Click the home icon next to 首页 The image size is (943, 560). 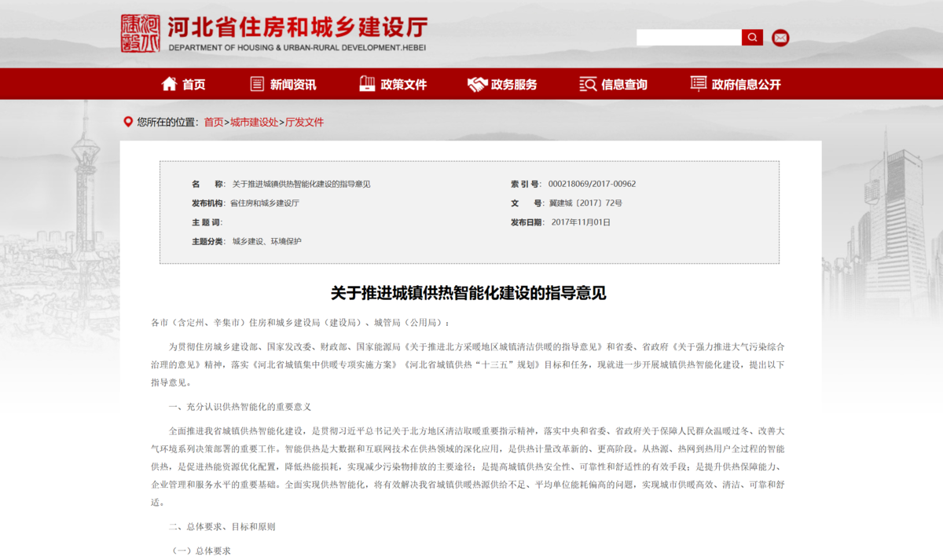pos(168,83)
